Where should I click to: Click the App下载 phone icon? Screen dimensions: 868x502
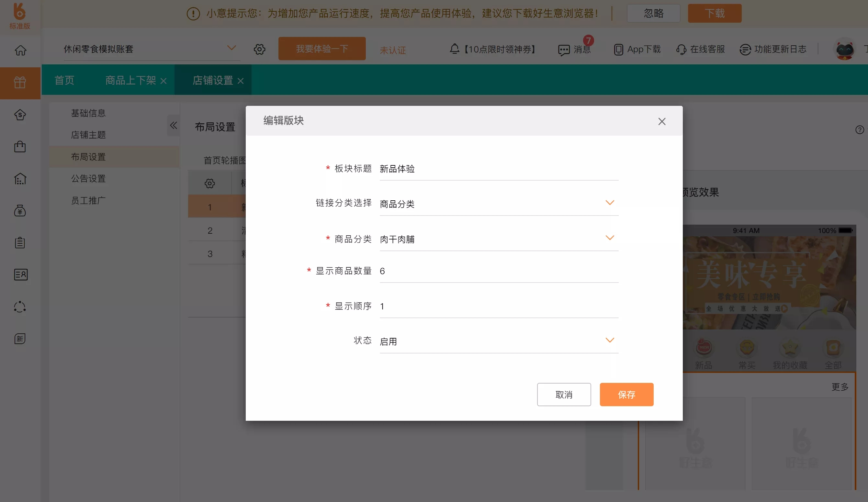click(618, 50)
